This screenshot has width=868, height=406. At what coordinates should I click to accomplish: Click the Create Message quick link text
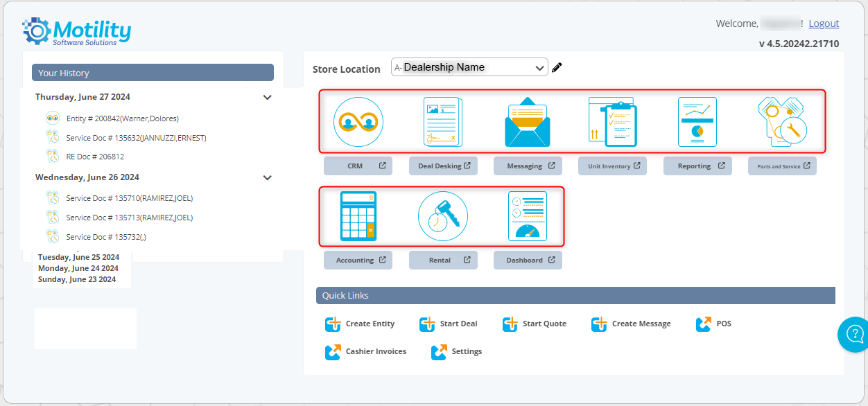click(641, 324)
